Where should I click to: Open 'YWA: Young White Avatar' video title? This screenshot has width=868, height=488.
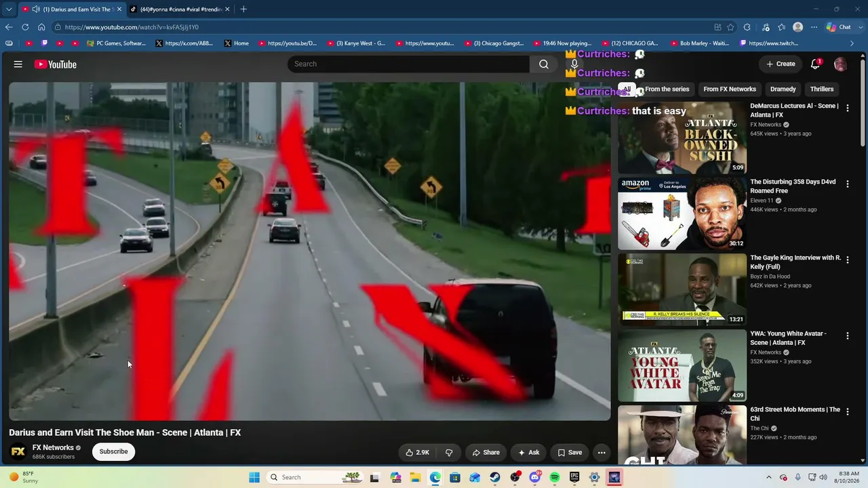click(789, 338)
